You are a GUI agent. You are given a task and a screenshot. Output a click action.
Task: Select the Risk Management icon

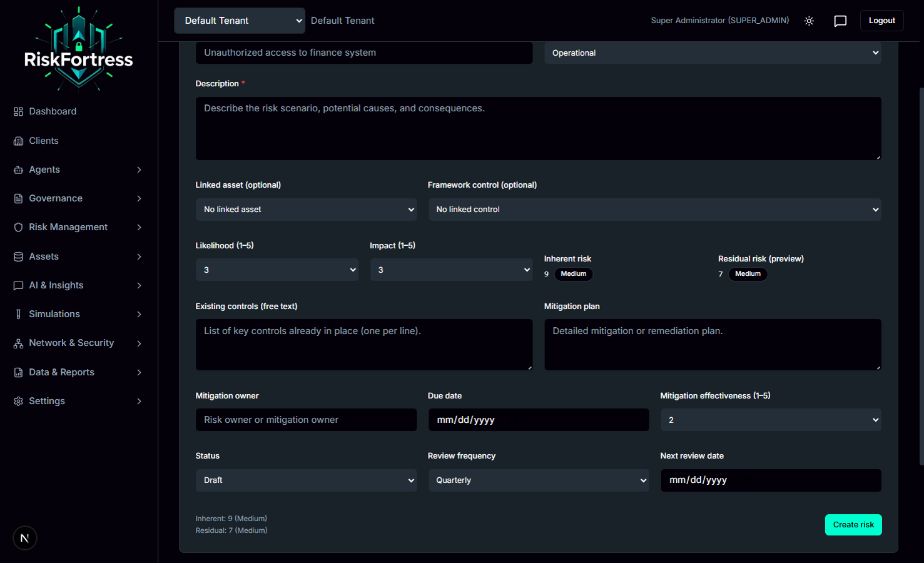point(18,227)
